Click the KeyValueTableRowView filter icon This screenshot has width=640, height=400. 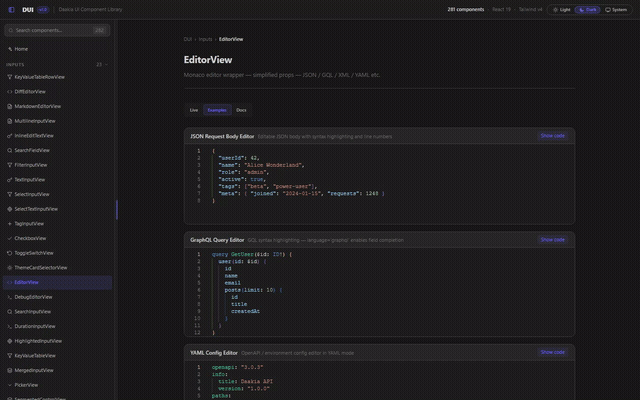tap(10, 77)
